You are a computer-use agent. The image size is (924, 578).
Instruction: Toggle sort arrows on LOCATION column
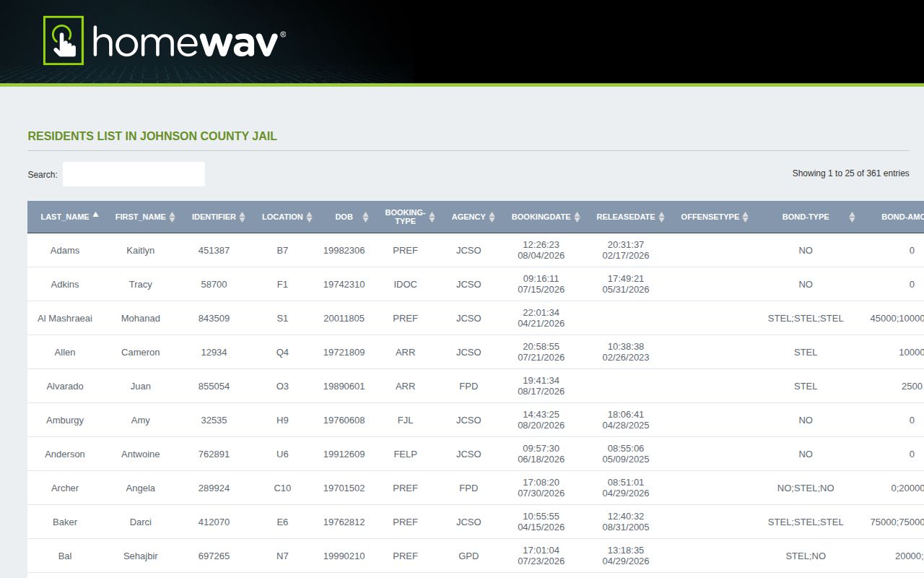(x=309, y=217)
